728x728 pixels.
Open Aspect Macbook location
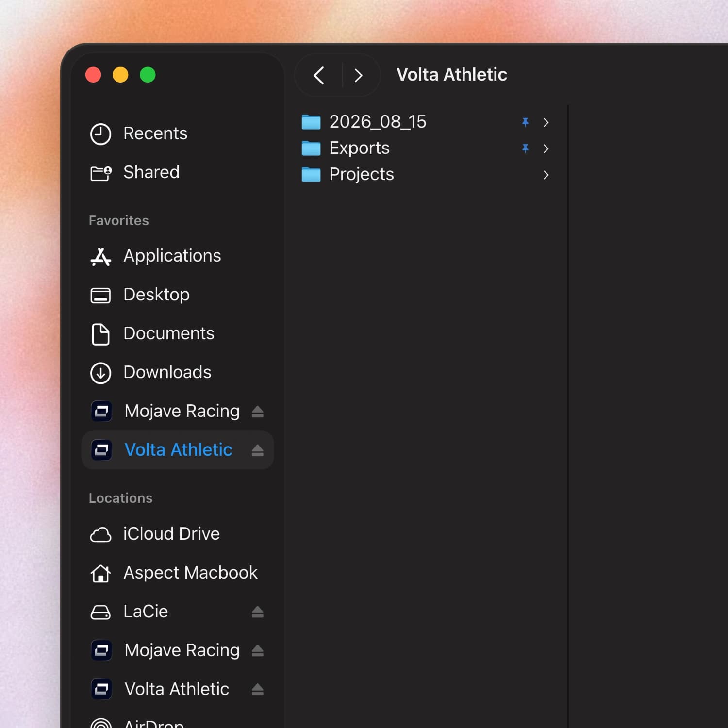[178, 573]
